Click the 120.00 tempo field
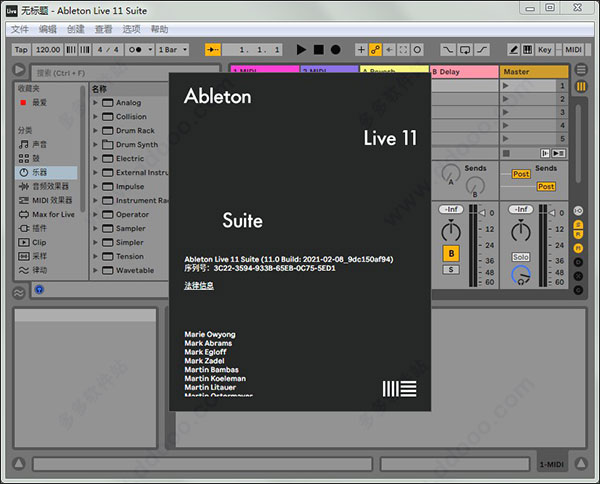 point(48,50)
